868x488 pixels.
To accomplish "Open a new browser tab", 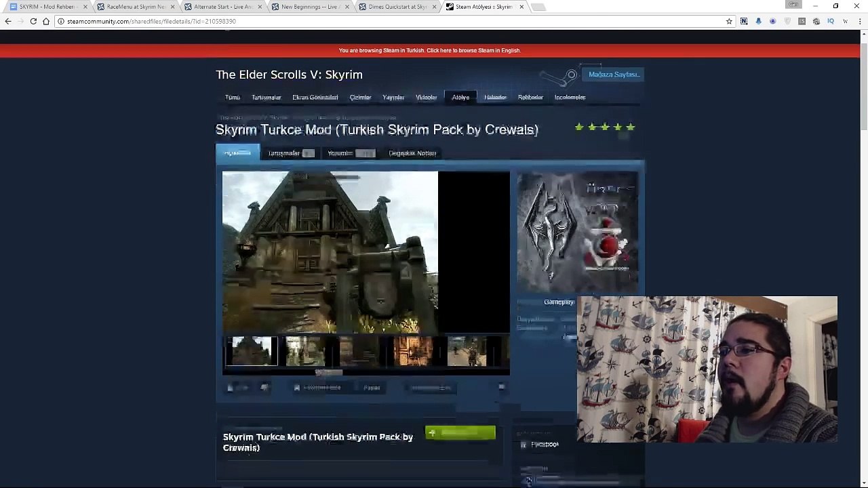I will pyautogui.click(x=538, y=7).
